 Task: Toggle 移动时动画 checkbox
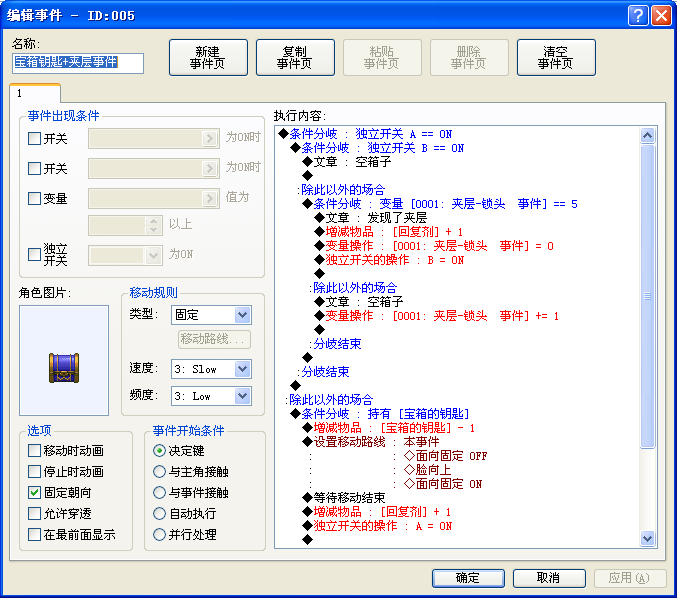tap(34, 450)
